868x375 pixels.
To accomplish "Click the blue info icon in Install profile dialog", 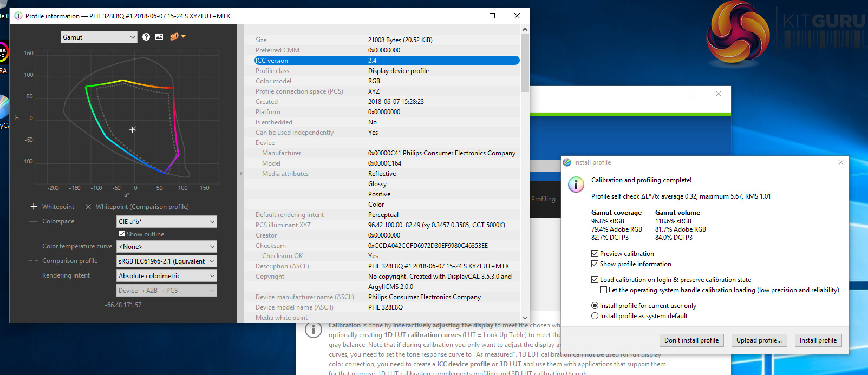I will pyautogui.click(x=576, y=185).
